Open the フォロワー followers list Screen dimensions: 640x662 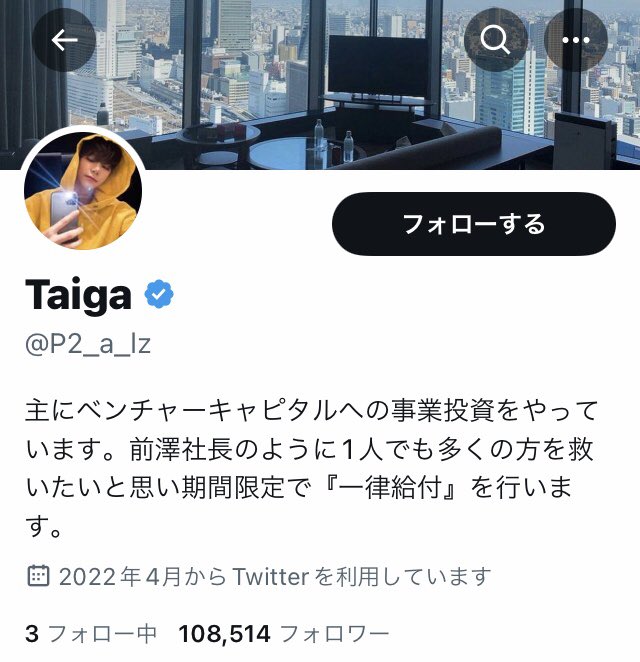[x=334, y=634]
